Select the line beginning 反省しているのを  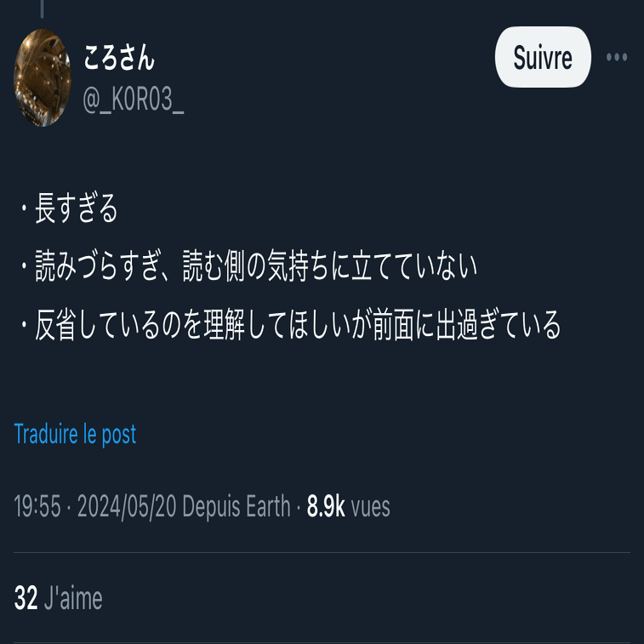[x=290, y=325]
